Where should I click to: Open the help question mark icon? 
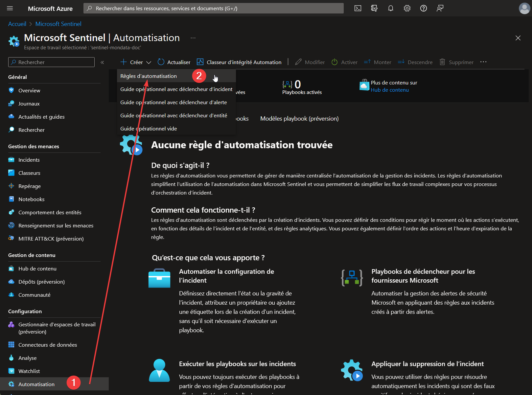coord(424,8)
